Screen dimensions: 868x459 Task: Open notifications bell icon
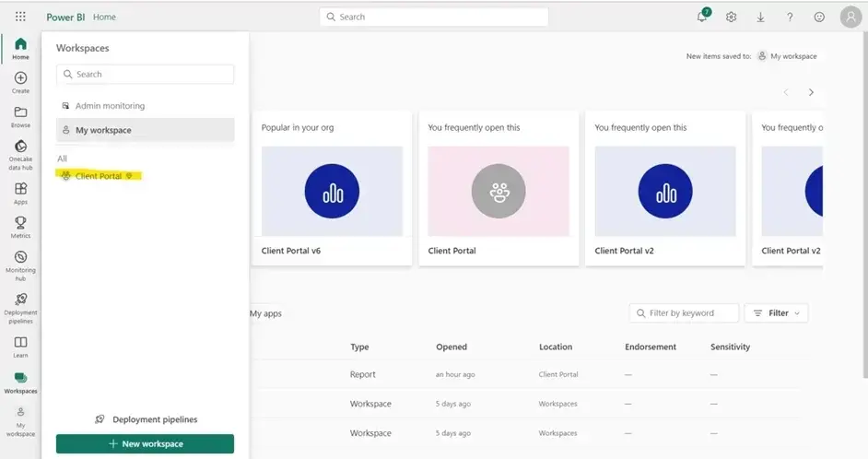pyautogui.click(x=702, y=17)
